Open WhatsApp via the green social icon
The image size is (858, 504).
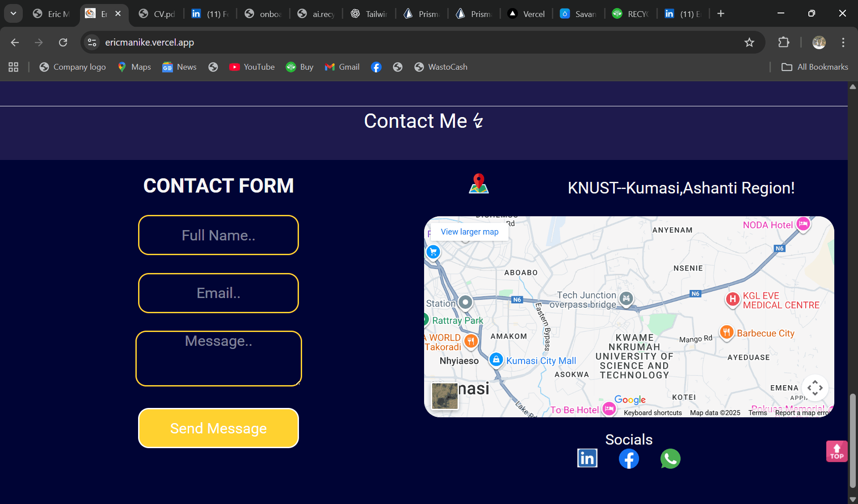click(x=670, y=458)
